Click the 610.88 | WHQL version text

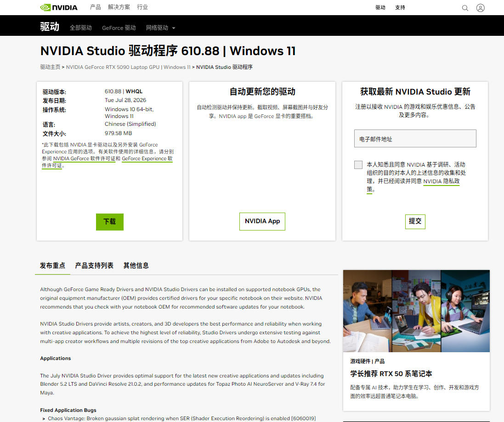(x=124, y=91)
